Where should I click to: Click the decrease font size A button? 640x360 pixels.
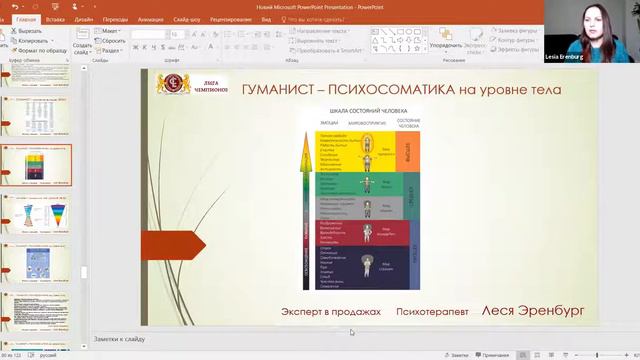pos(203,35)
